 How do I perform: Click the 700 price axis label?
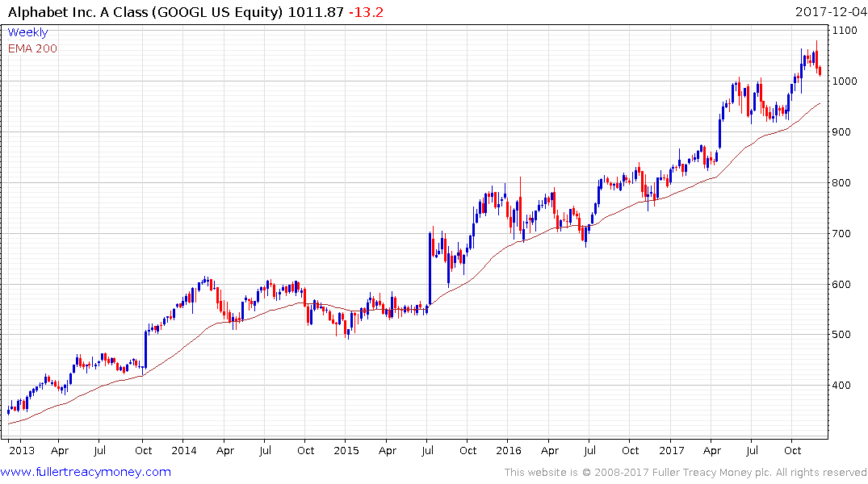842,234
